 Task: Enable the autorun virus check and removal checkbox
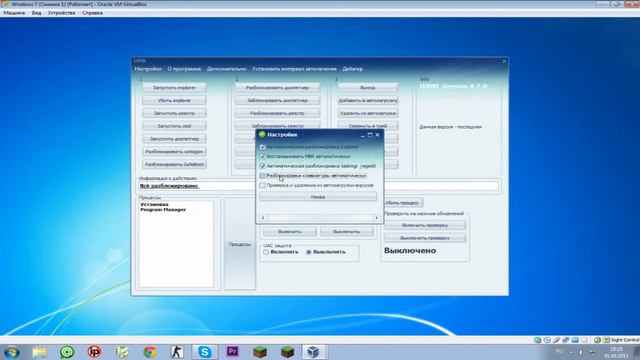point(262,185)
